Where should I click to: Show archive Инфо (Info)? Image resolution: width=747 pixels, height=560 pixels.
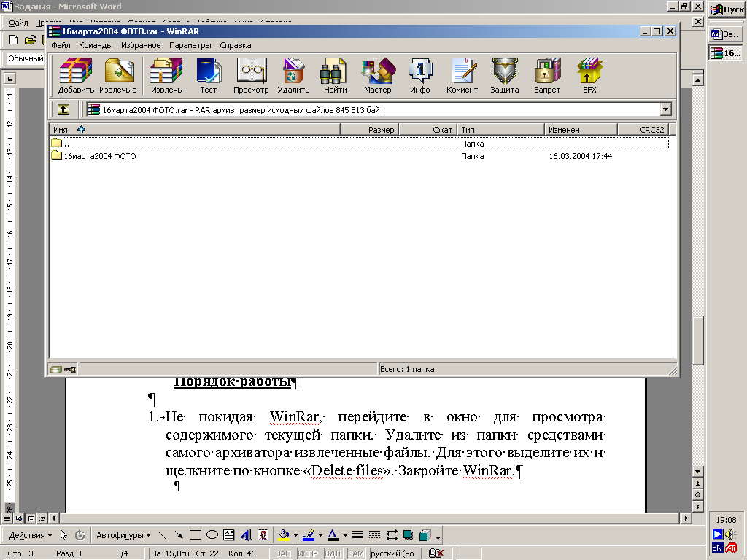pos(420,76)
